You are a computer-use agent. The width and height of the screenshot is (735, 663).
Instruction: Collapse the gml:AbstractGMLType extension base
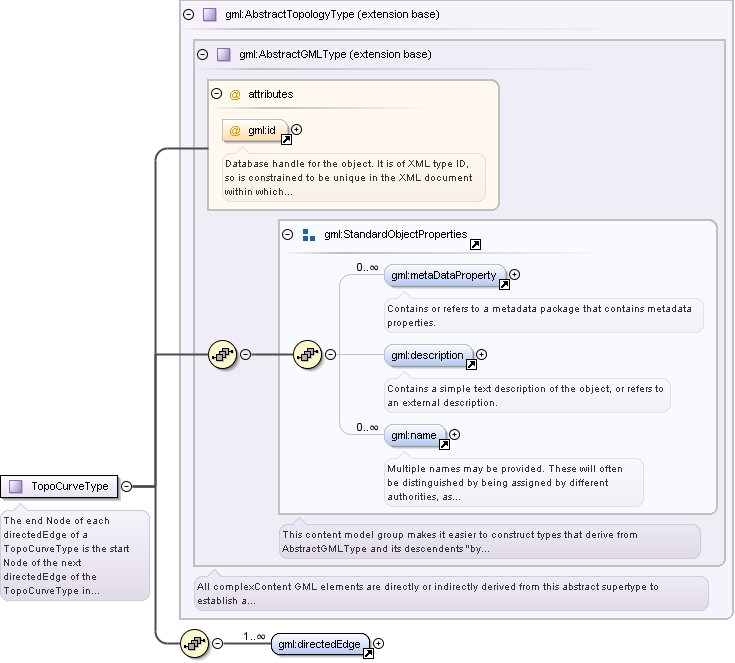(x=202, y=54)
